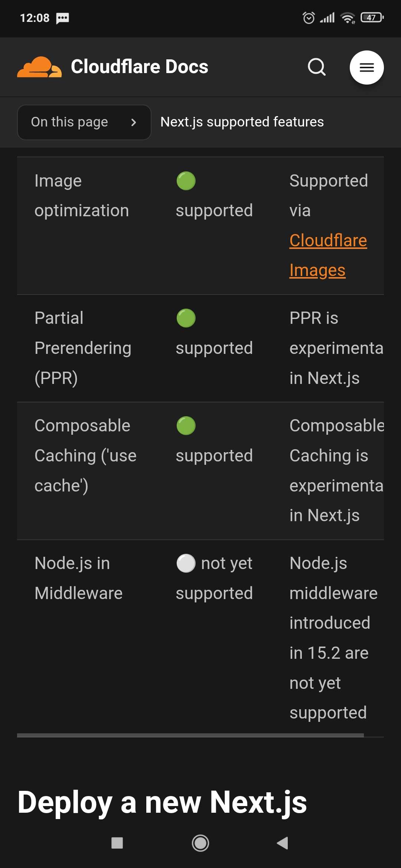This screenshot has width=401, height=868.
Task: Click the chevron beside On this page
Action: pyautogui.click(x=134, y=122)
